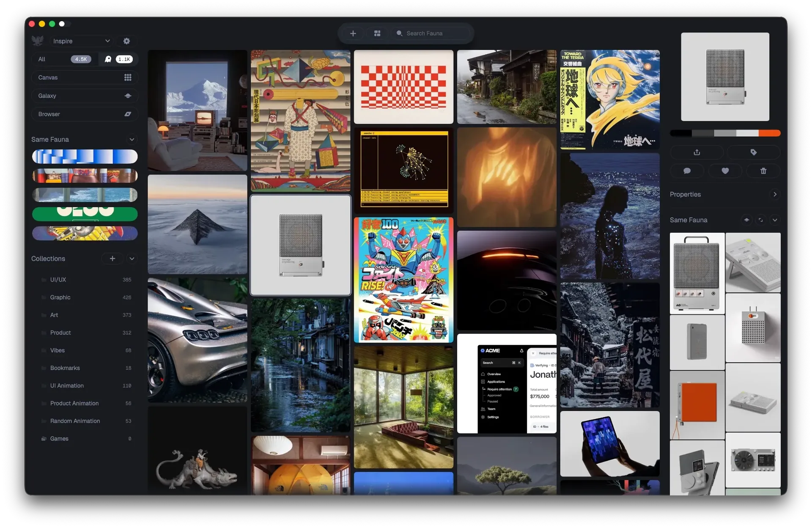Open the orange notebook similar image
812x528 pixels.
pos(697,405)
